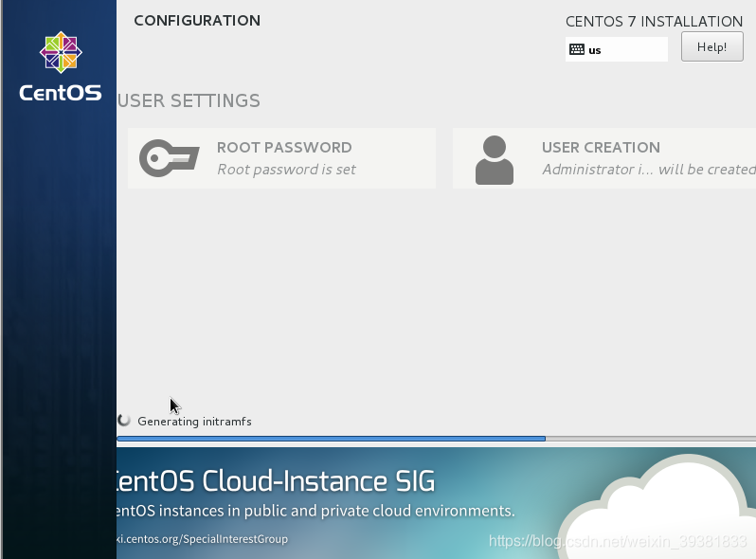Click the keyboard layout icon

[577, 49]
